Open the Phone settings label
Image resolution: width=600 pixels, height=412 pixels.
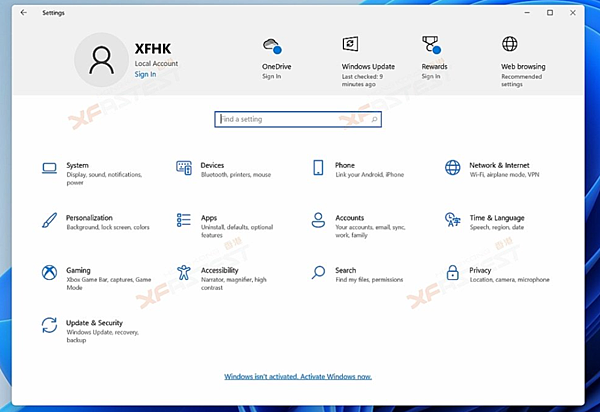[x=345, y=165]
